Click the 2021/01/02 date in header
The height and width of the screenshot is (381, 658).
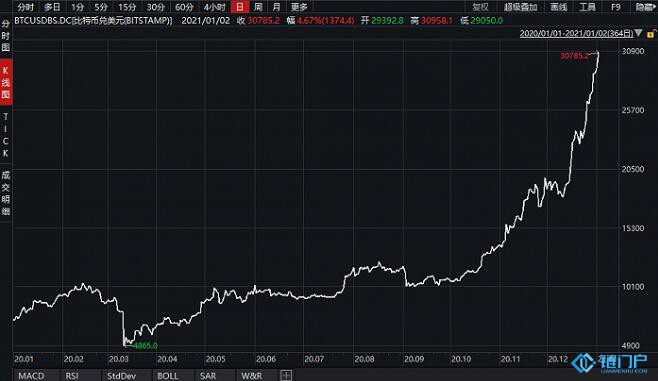[206, 21]
